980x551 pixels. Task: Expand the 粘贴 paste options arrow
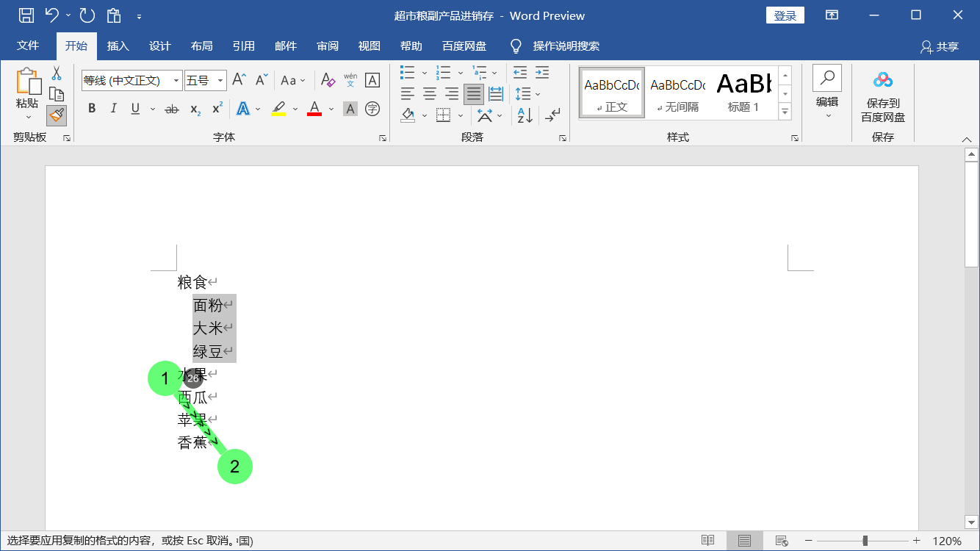pos(29,117)
